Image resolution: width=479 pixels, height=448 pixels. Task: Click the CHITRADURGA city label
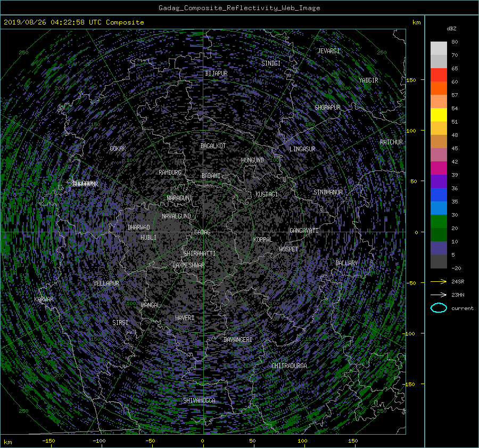tap(290, 366)
